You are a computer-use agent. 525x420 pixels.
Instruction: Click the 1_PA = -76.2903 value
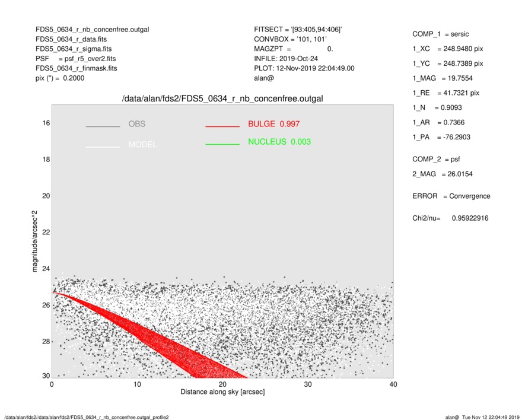[x=441, y=137]
